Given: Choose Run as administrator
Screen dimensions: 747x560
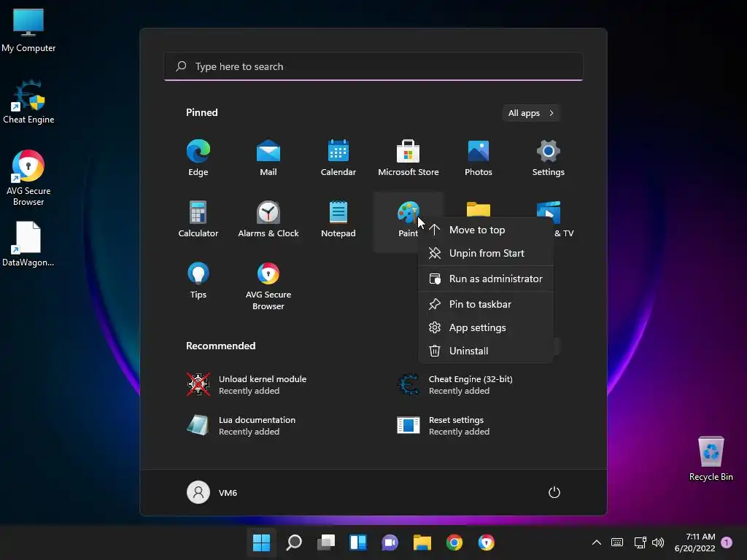Looking at the screenshot, I should tap(486, 279).
